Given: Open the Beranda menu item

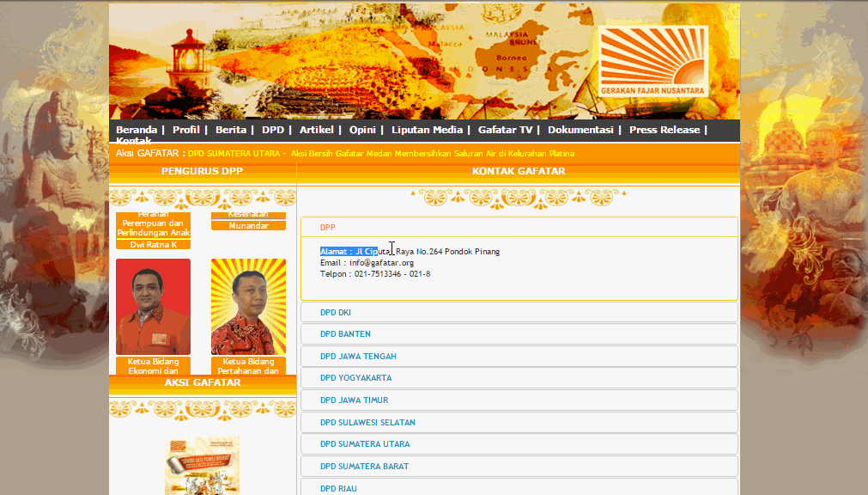Looking at the screenshot, I should pos(137,130).
